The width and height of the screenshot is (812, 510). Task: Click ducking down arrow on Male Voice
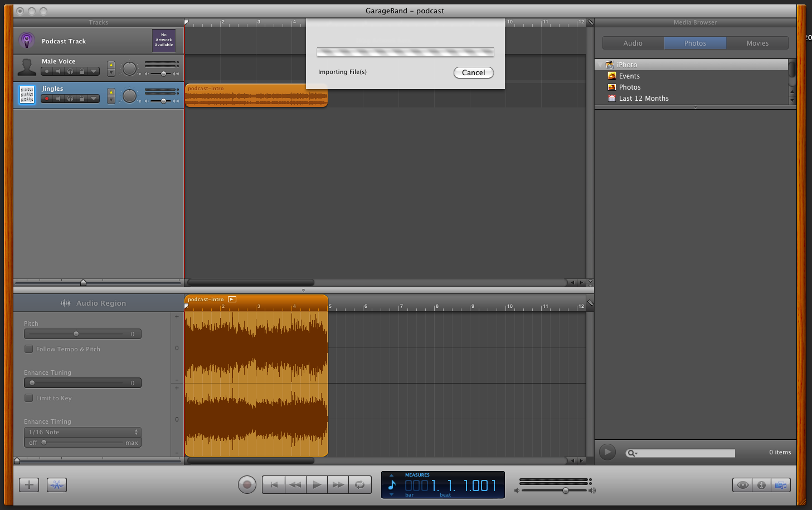click(111, 72)
